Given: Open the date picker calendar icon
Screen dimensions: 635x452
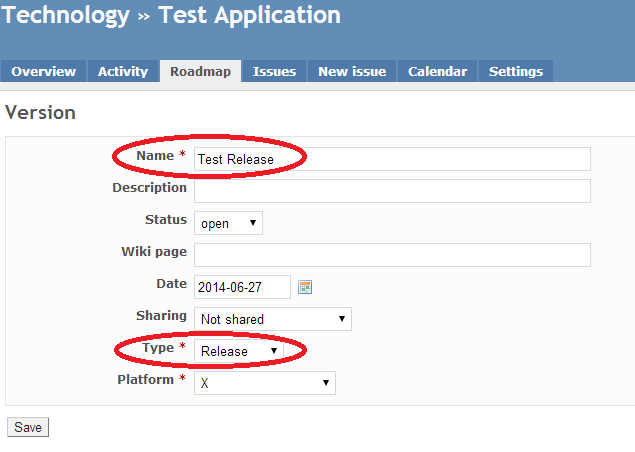Looking at the screenshot, I should [x=305, y=287].
